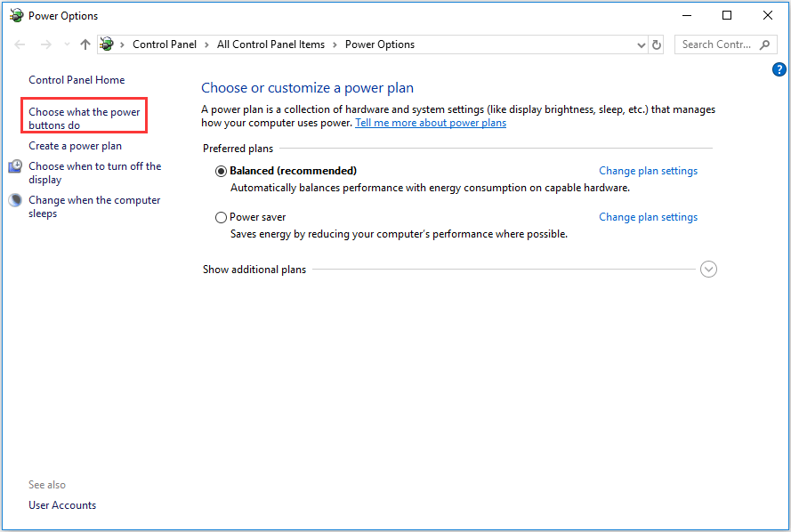Select the Power saver plan
Viewport: 791px width, 532px height.
tap(221, 217)
